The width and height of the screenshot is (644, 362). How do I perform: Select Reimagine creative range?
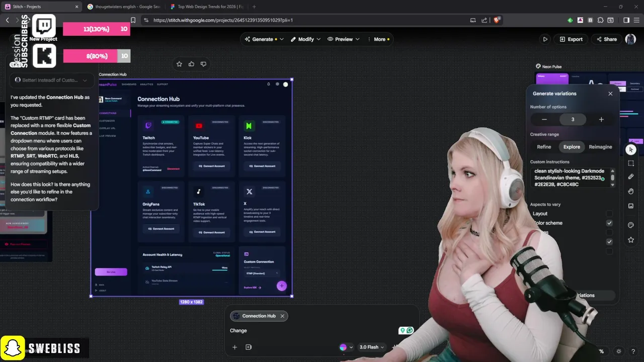[x=600, y=147]
